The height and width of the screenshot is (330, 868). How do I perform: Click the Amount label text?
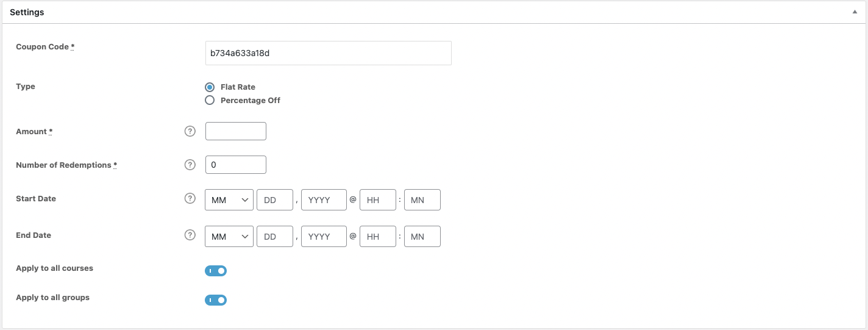[x=34, y=132]
